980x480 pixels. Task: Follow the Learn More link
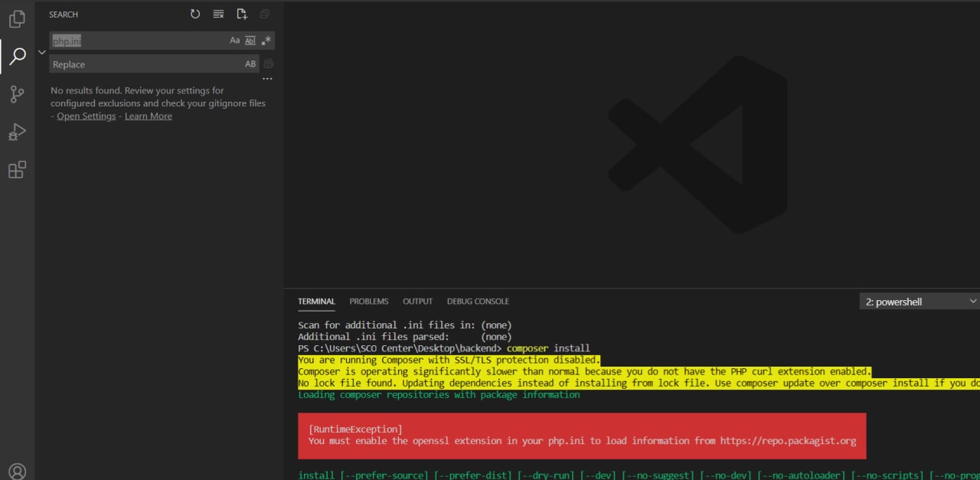click(x=149, y=116)
